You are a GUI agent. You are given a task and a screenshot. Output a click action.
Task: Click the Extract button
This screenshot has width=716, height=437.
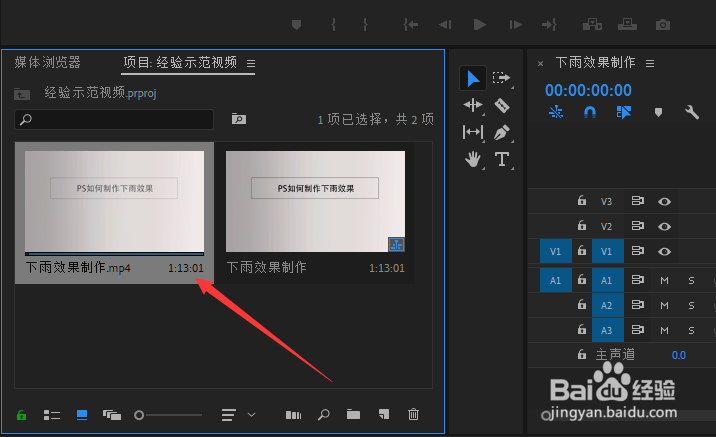(627, 24)
